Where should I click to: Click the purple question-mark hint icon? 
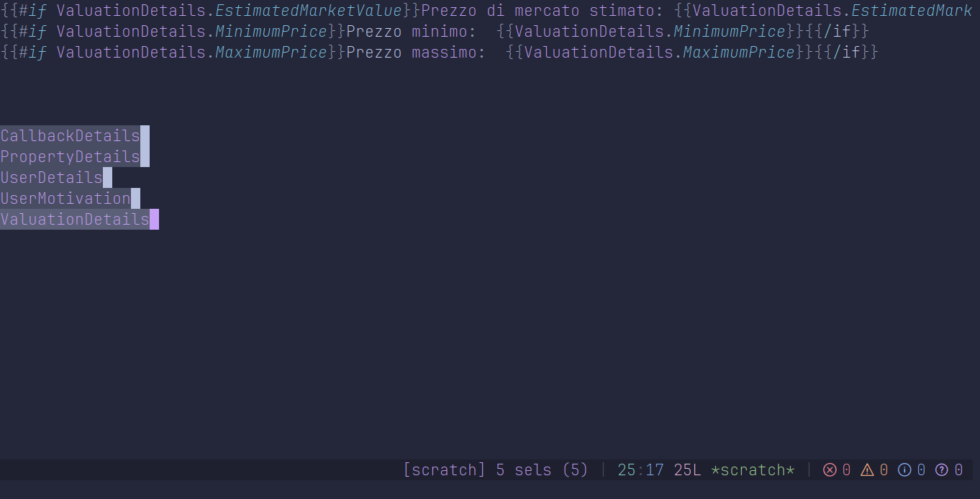point(942,470)
